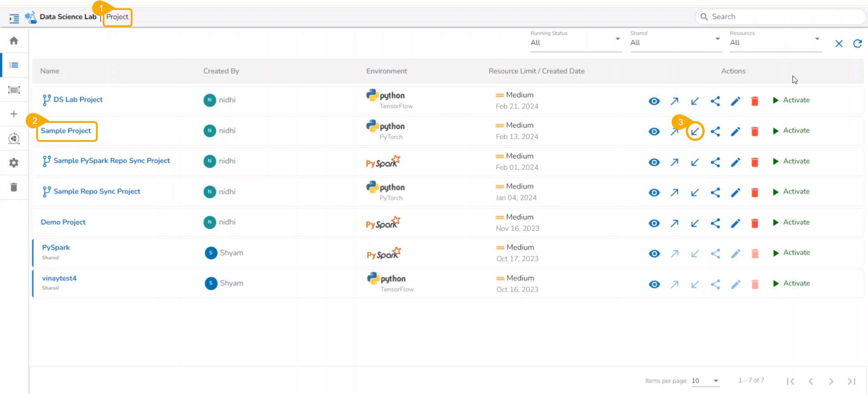
Task: Refresh the project list
Action: [857, 43]
